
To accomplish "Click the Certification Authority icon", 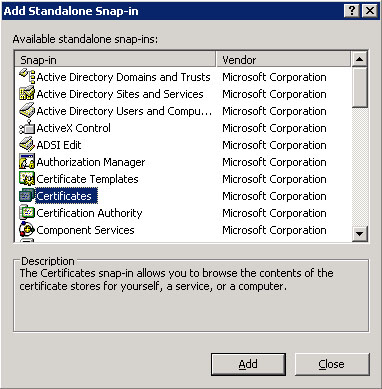I will pos(27,213).
